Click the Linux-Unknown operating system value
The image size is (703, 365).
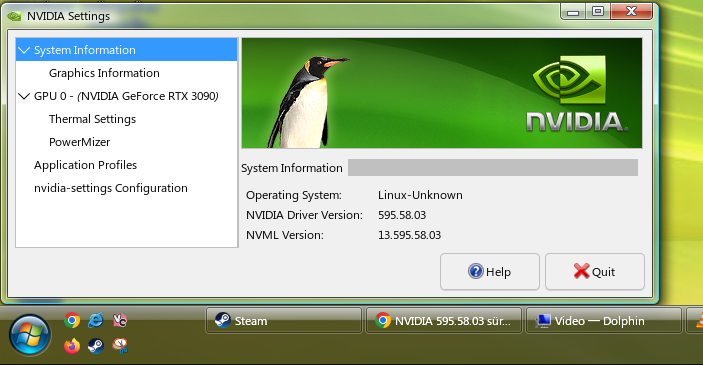[x=420, y=195]
